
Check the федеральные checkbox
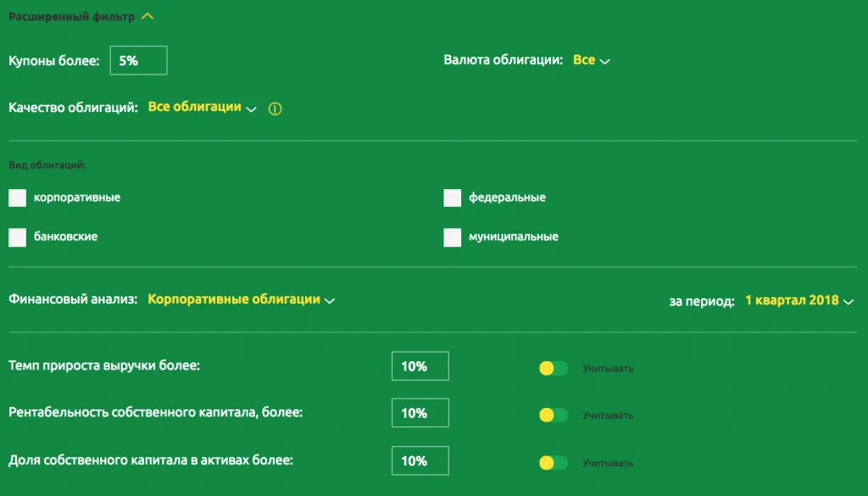pos(453,198)
